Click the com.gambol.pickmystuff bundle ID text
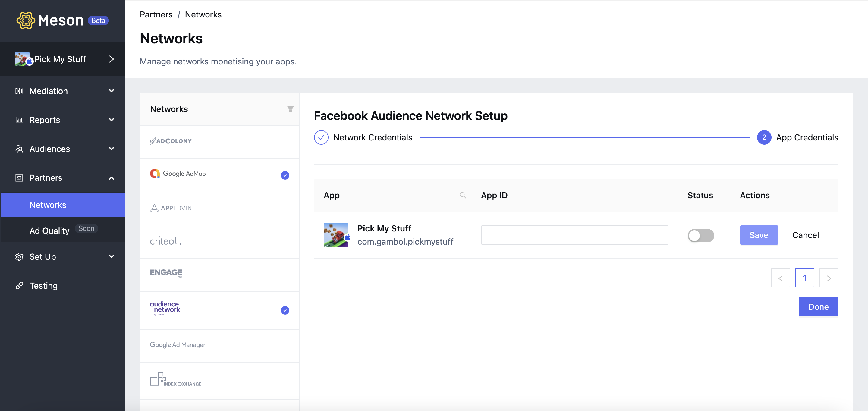The image size is (868, 411). pos(405,242)
